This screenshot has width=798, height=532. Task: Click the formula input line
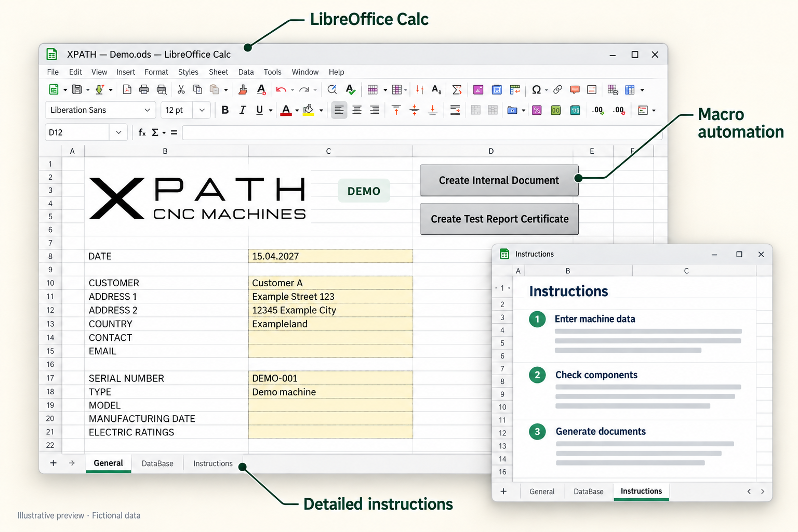[x=422, y=132]
